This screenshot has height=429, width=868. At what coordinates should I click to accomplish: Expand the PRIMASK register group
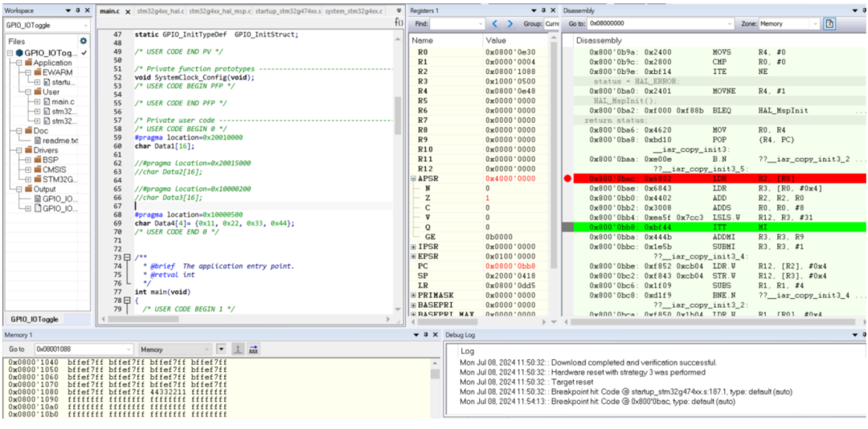414,295
